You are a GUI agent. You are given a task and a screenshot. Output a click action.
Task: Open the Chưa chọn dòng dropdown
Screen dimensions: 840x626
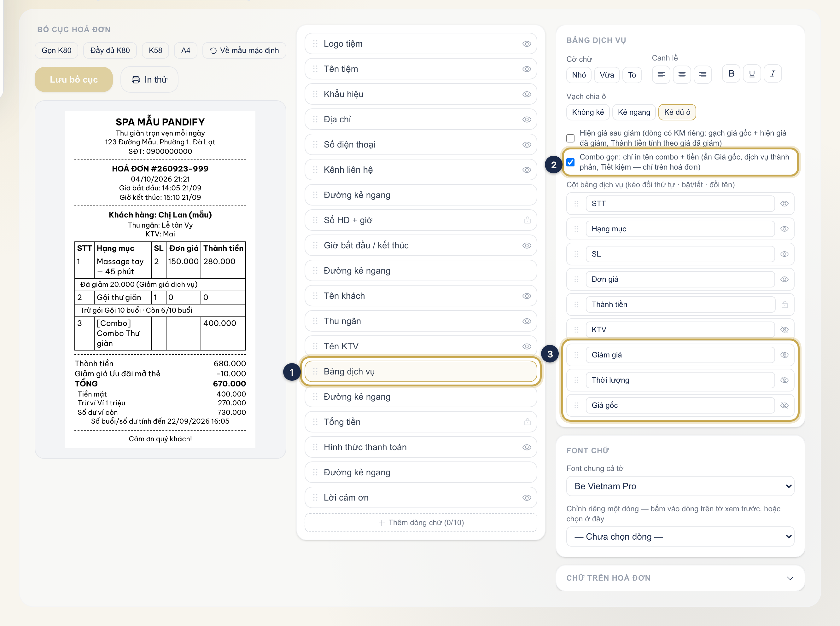(680, 536)
